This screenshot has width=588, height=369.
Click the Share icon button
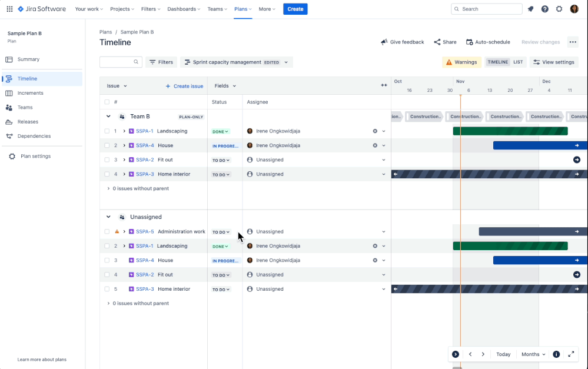pos(445,42)
